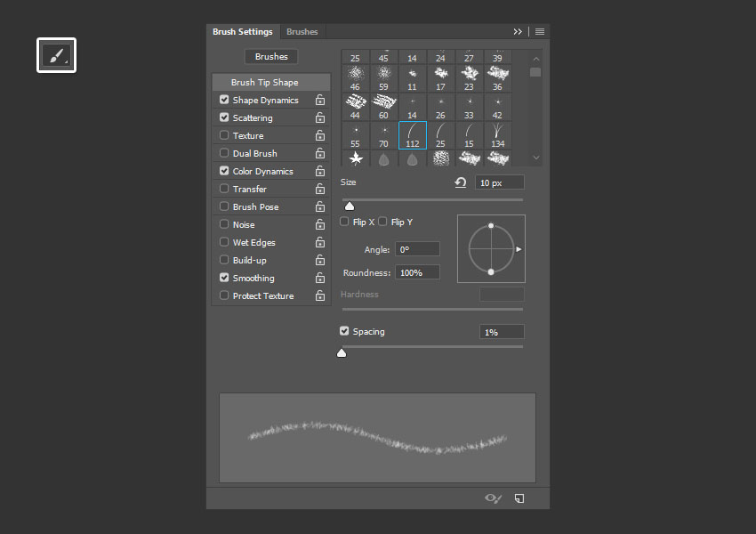
Task: Toggle the lock for Smoothing
Action: coord(319,279)
